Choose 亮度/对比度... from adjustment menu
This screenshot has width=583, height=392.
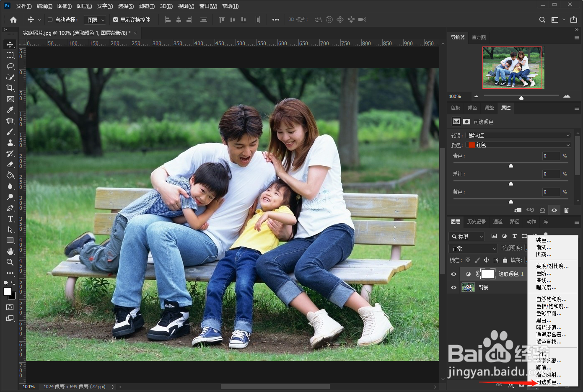(552, 266)
